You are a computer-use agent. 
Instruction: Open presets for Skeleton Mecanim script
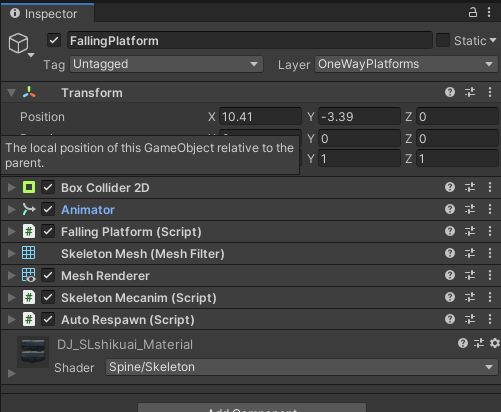pyautogui.click(x=470, y=297)
